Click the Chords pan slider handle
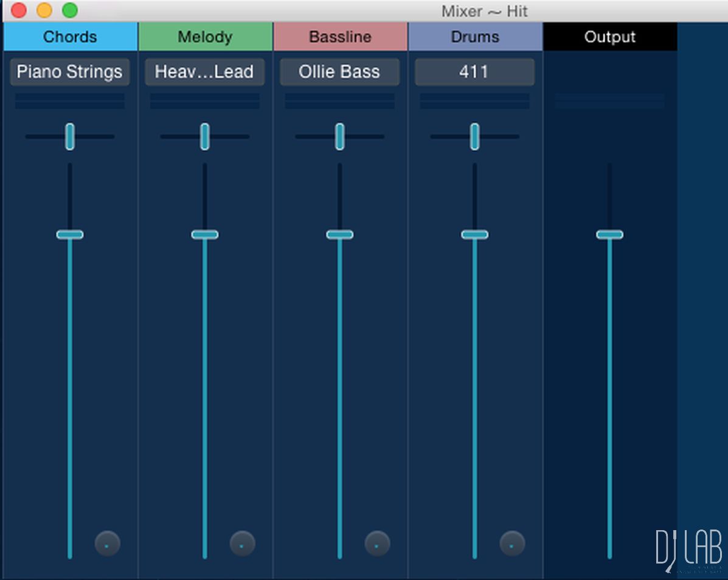The height and width of the screenshot is (580, 728). click(x=70, y=136)
